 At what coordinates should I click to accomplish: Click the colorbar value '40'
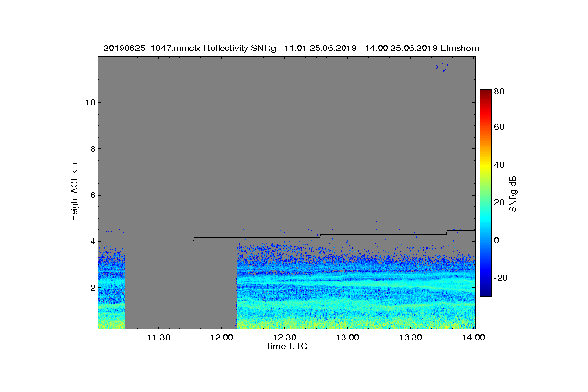pos(500,165)
